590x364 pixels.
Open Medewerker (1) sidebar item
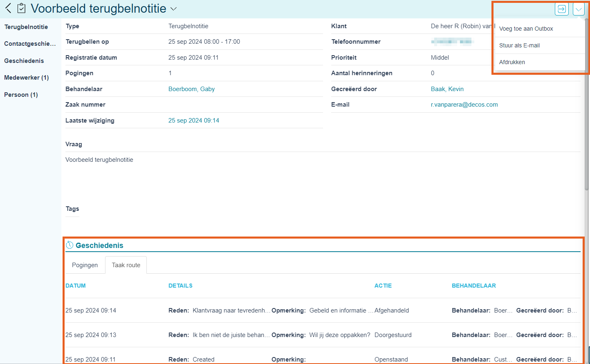pyautogui.click(x=26, y=78)
